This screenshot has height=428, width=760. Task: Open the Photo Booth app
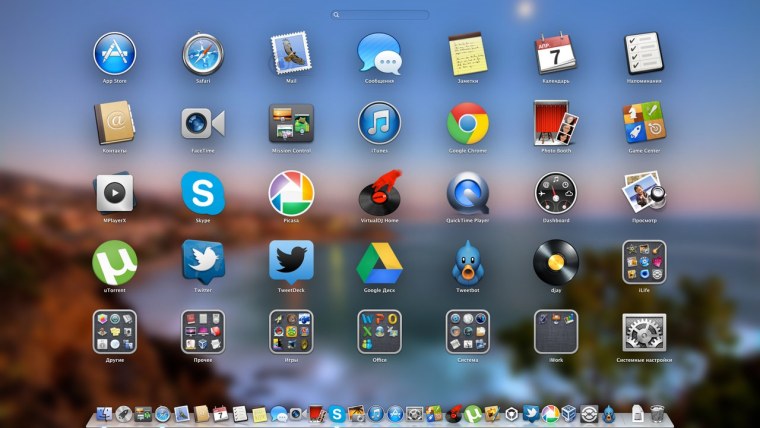pos(555,123)
